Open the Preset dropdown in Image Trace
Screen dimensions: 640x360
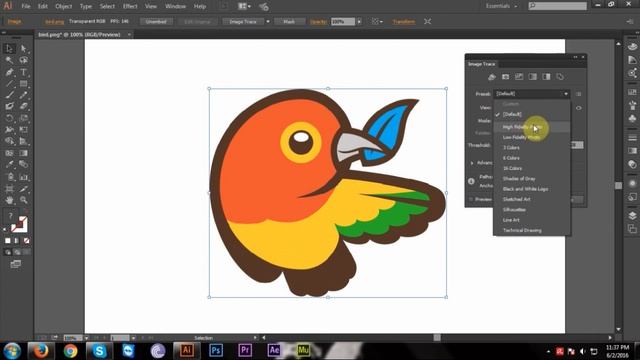click(x=532, y=94)
